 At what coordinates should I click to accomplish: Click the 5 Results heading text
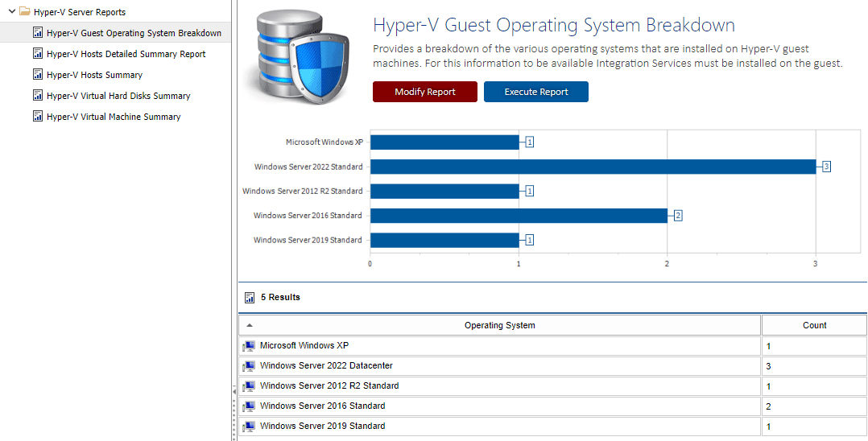tap(281, 297)
